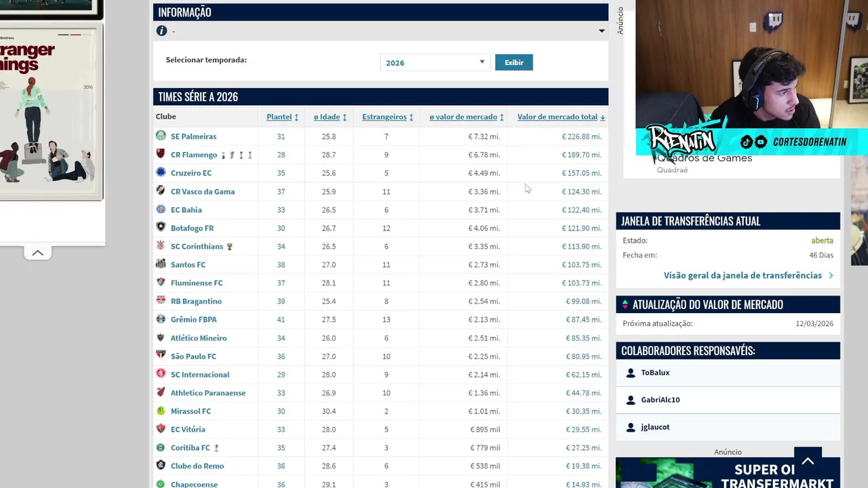Open Chapecoense club page link
868x488 pixels.
(194, 484)
